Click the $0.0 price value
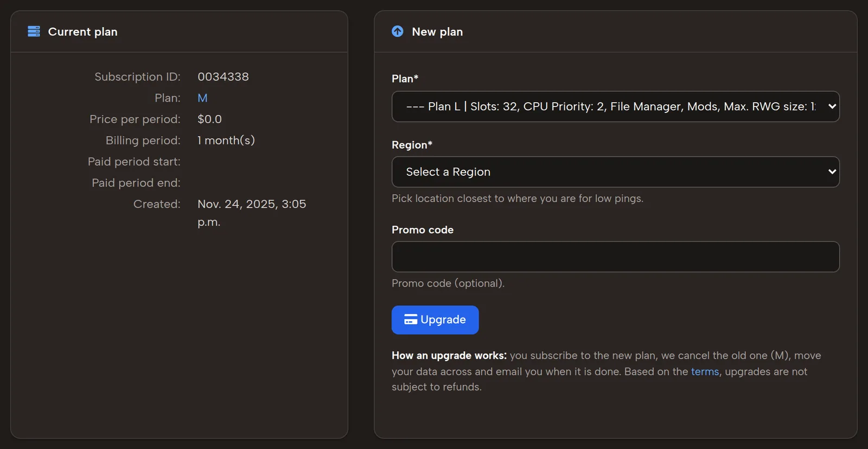This screenshot has height=449, width=868. 209,119
